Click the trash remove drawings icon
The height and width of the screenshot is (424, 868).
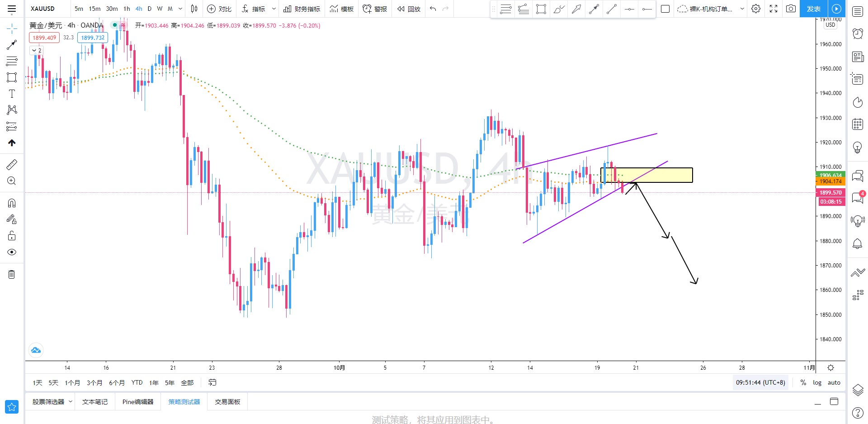tap(12, 274)
